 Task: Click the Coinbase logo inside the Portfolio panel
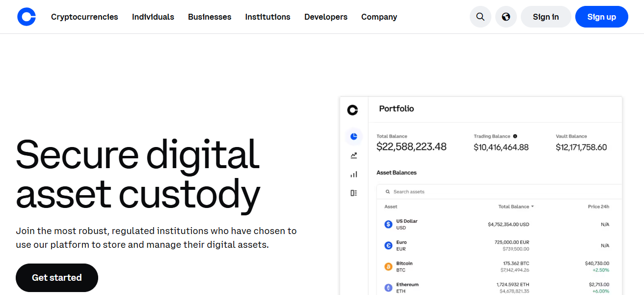pyautogui.click(x=353, y=110)
